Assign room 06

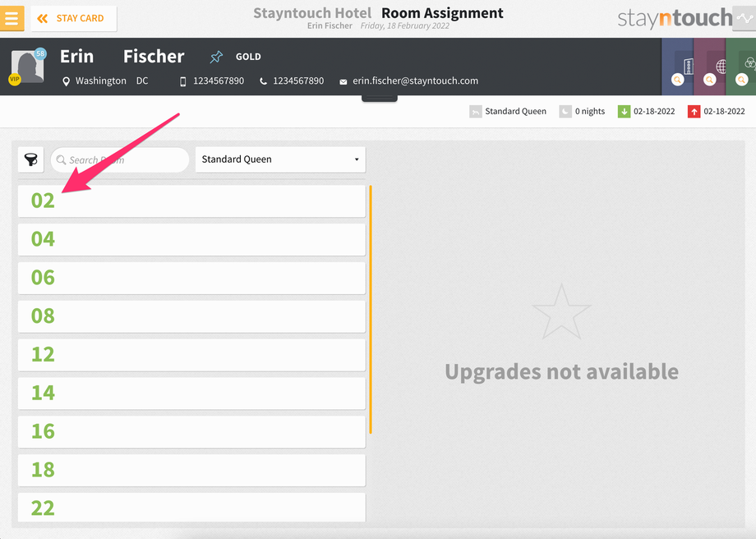(191, 279)
